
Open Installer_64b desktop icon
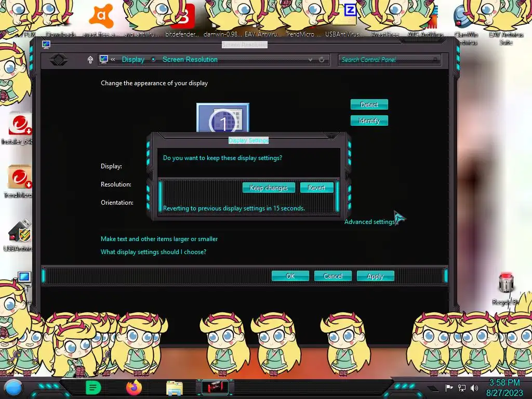(x=18, y=129)
